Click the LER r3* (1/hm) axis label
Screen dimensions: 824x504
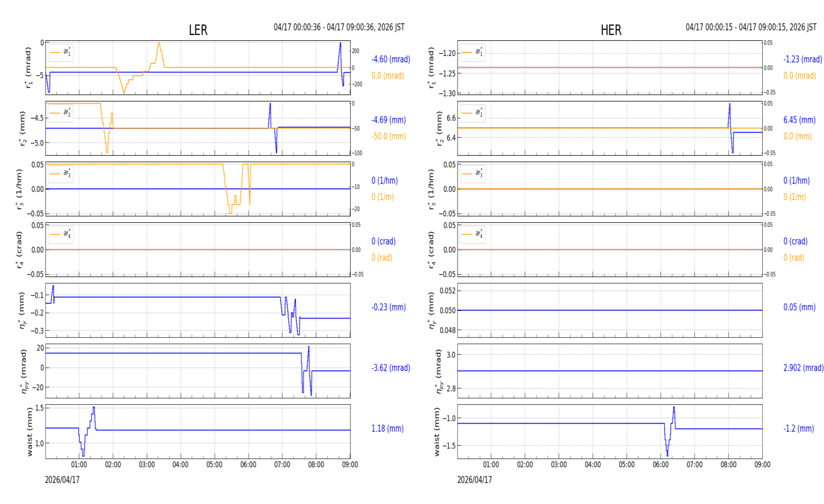(x=20, y=189)
